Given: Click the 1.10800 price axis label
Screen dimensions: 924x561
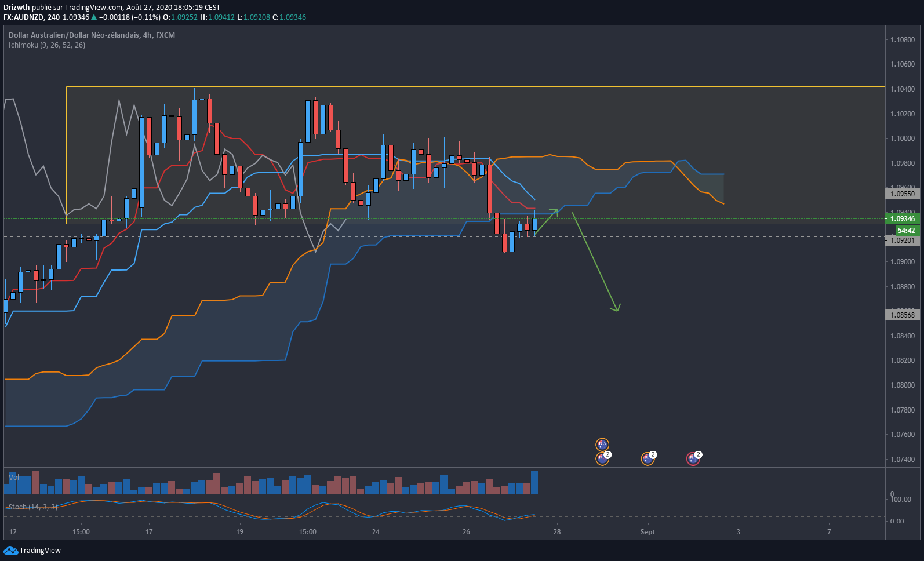Looking at the screenshot, I should coord(903,40).
